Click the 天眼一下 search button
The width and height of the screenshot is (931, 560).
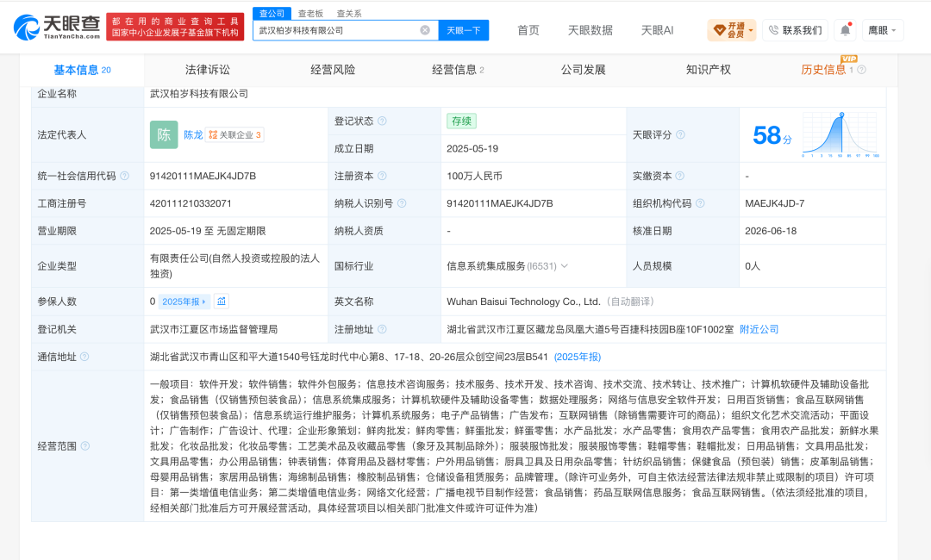[x=464, y=30]
